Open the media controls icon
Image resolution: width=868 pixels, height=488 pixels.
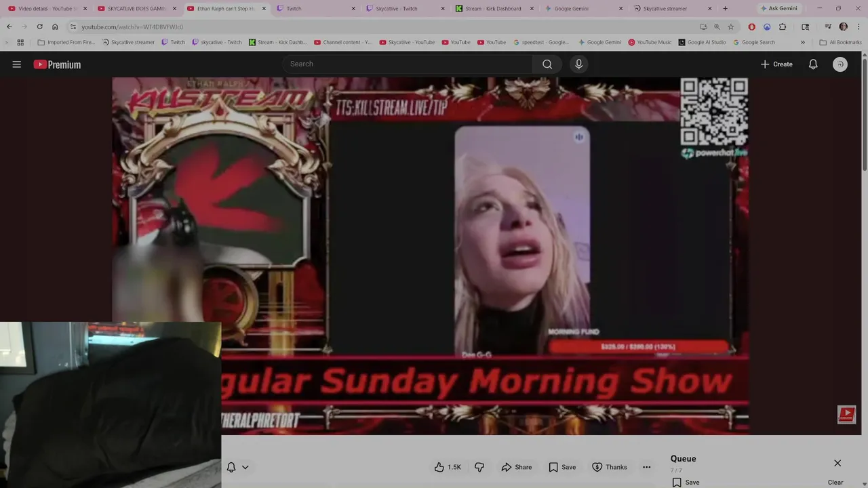828,26
